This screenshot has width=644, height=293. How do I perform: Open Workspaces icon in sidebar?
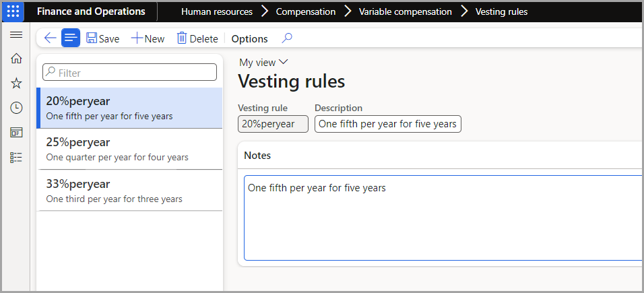click(x=16, y=133)
